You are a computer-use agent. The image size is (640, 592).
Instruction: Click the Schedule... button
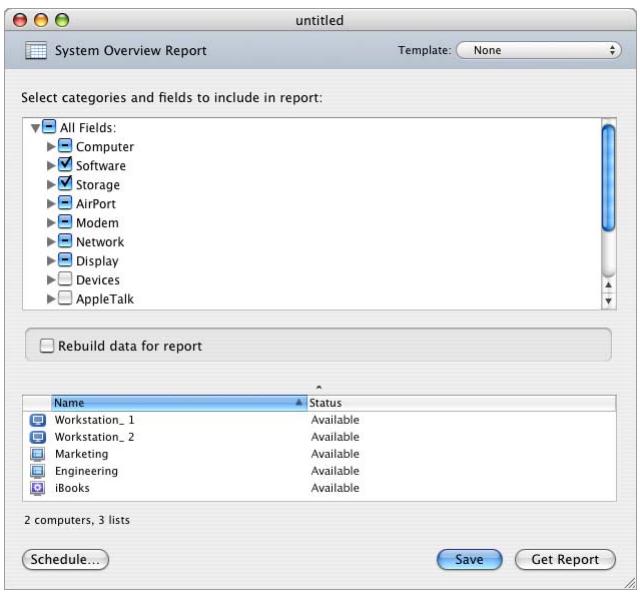65,559
